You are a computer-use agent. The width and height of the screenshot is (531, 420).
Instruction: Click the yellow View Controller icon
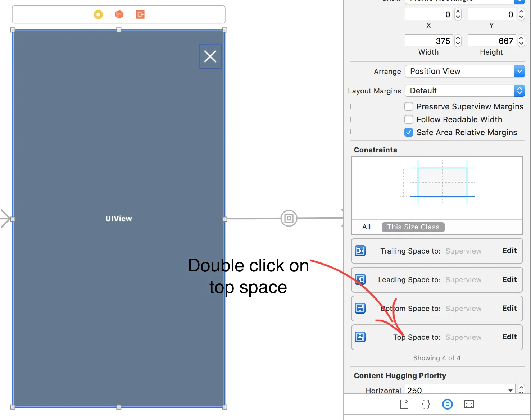[x=98, y=14]
